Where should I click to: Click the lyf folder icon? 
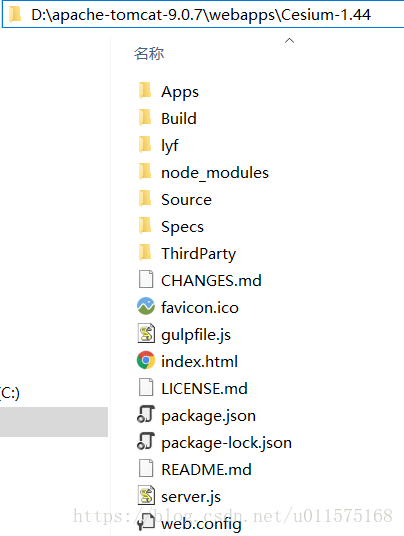point(145,145)
